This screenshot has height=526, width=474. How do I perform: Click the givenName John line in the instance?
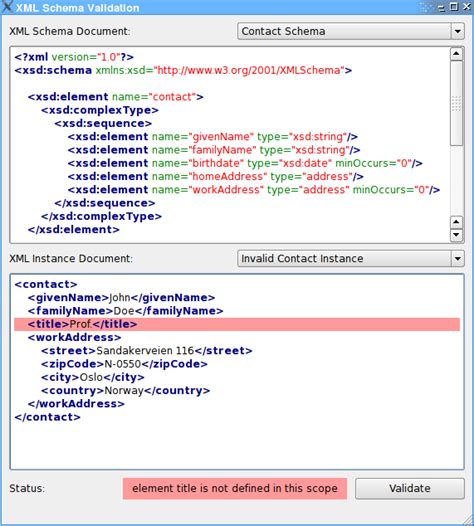121,298
